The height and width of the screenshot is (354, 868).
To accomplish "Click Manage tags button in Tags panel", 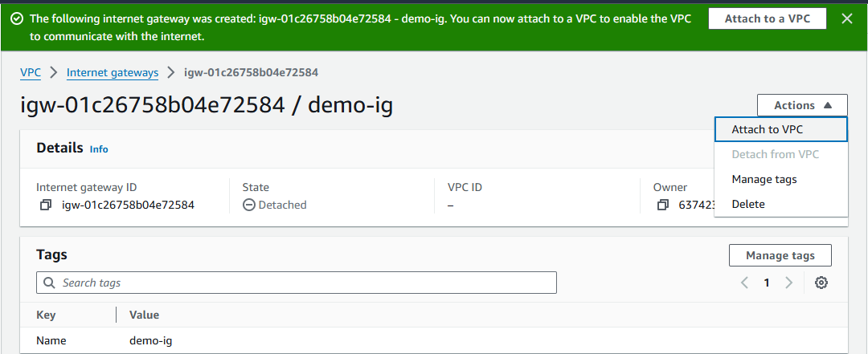I will pos(780,255).
